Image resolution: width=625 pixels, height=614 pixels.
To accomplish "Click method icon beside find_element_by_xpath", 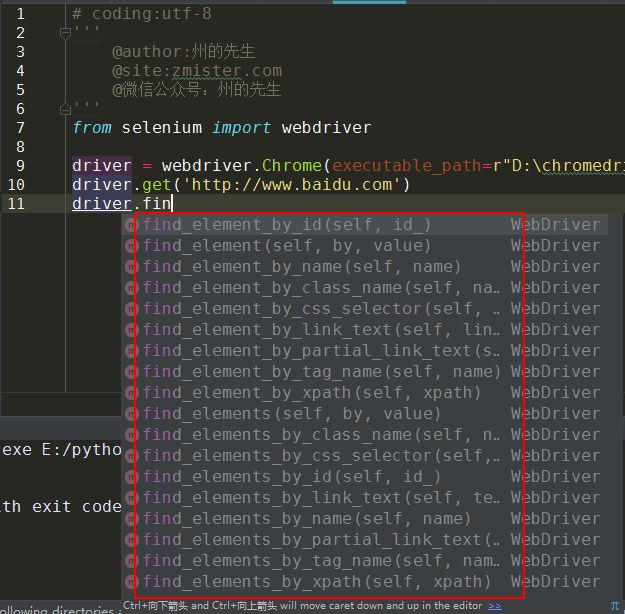I will coord(131,393).
